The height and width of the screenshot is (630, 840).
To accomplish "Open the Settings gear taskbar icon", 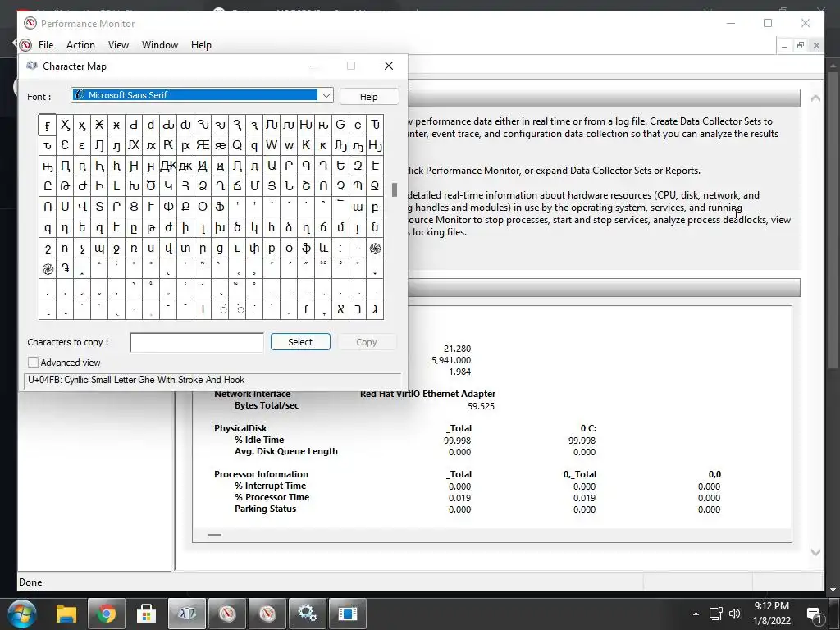I will pos(307,614).
